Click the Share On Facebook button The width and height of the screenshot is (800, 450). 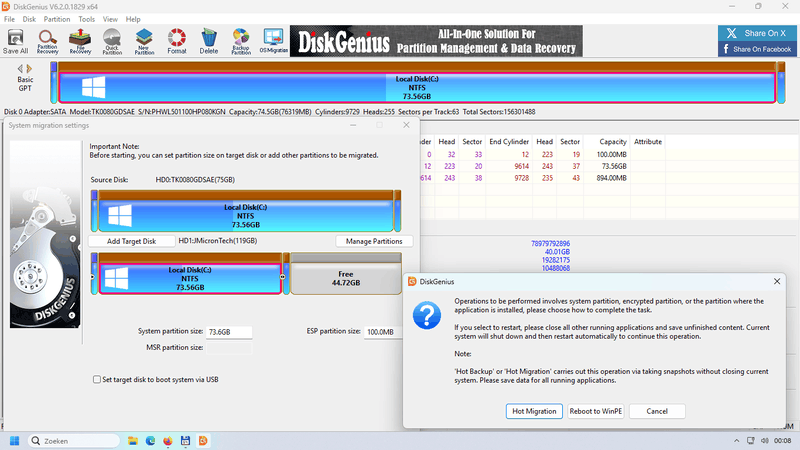point(757,49)
